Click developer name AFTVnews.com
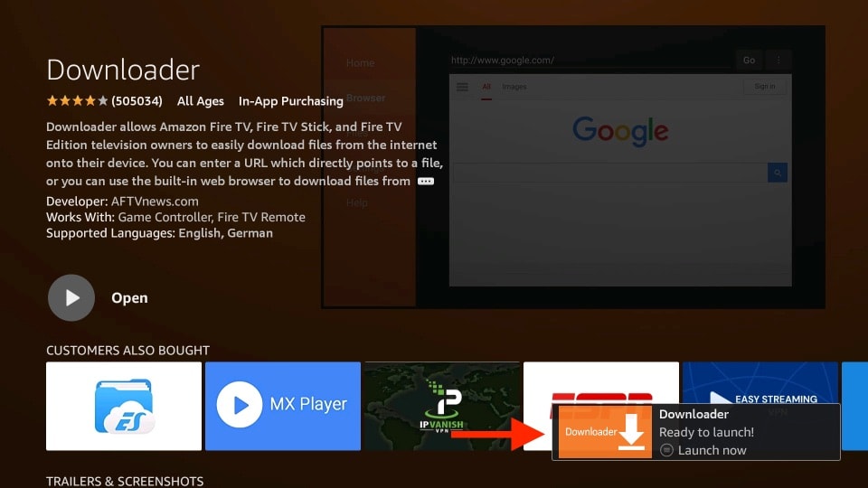 [x=155, y=202]
